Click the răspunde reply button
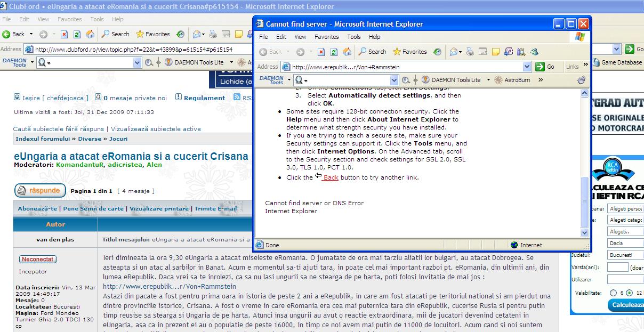Viewport: 644px width, 332px height. pos(40,190)
